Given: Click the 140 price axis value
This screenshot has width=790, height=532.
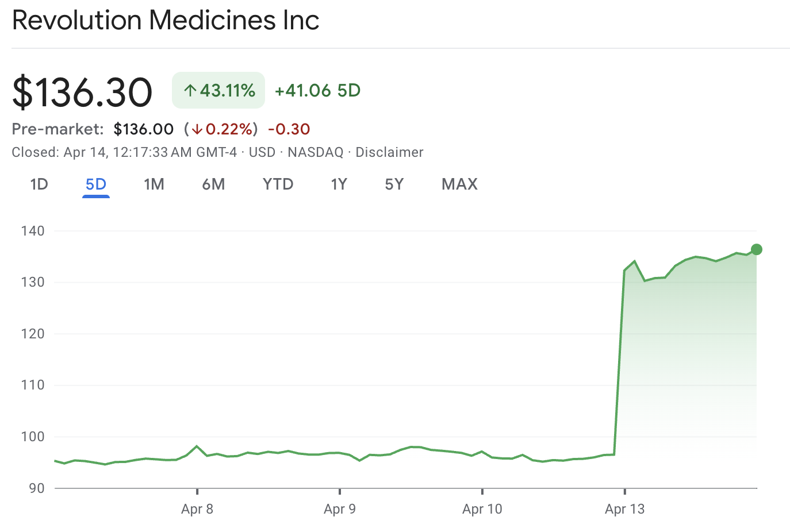Looking at the screenshot, I should pyautogui.click(x=34, y=230).
